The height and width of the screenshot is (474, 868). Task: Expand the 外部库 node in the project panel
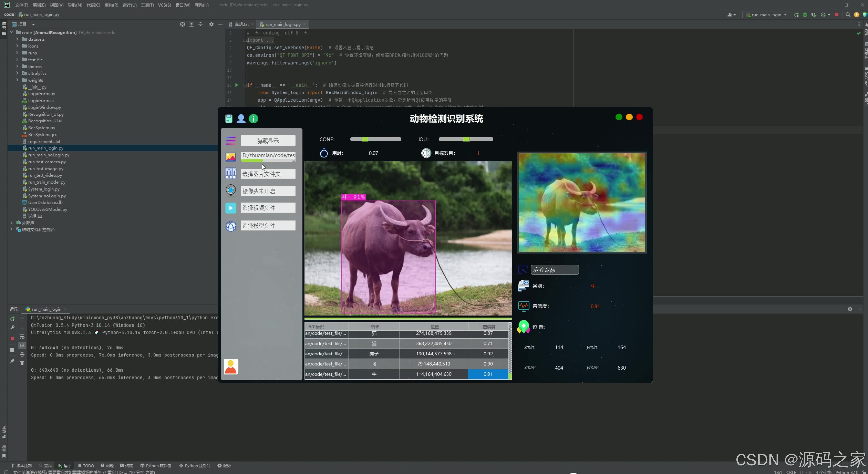pyautogui.click(x=11, y=222)
